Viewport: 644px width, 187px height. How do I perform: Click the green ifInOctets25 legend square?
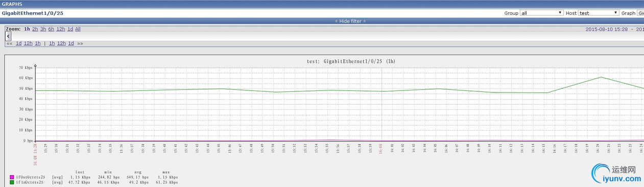coord(12,182)
